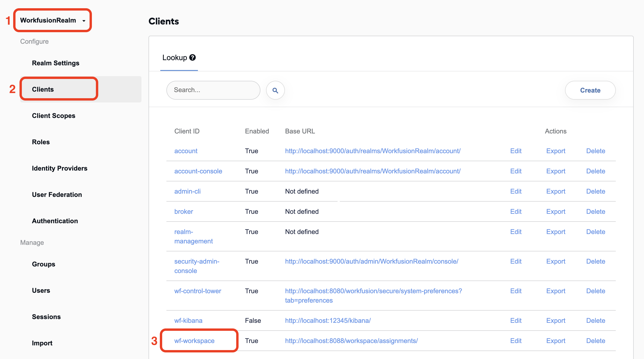The height and width of the screenshot is (359, 644).
Task: Open the wf-workspace client
Action: 194,341
